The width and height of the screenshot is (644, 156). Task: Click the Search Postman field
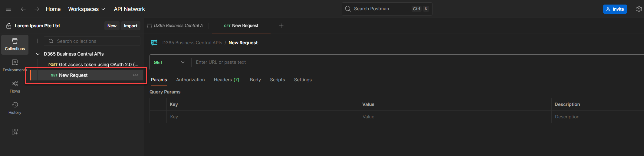point(387,9)
